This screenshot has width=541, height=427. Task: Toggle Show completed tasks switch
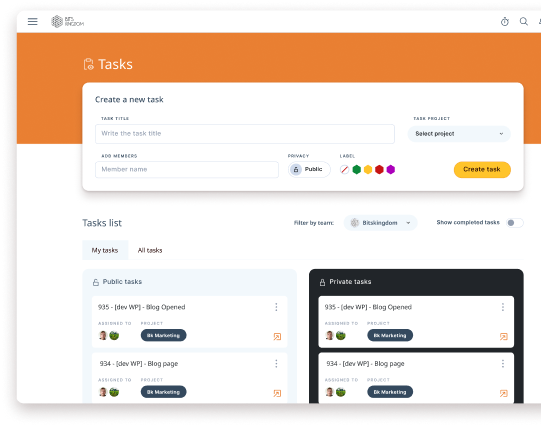(514, 223)
